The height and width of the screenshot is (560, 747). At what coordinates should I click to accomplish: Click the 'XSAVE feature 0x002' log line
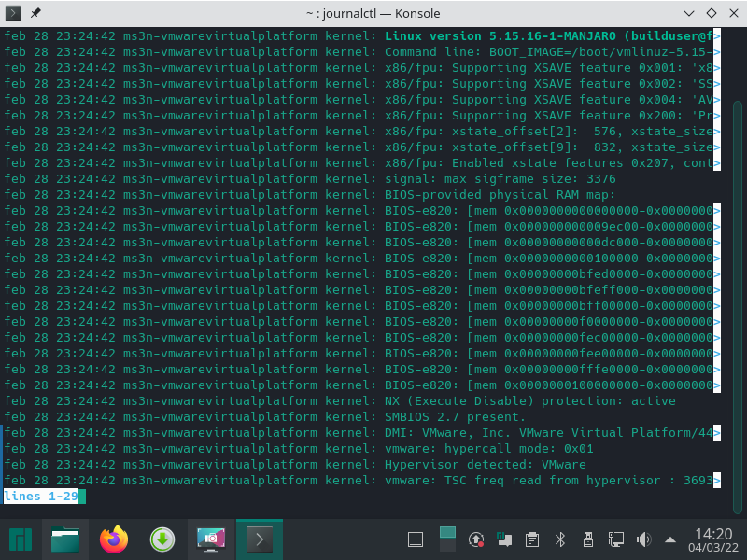pyautogui.click(x=362, y=84)
